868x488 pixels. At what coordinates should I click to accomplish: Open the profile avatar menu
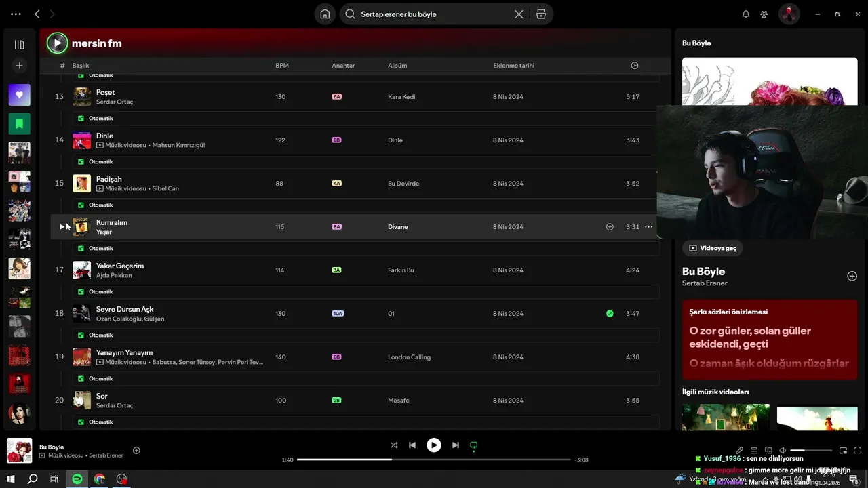coord(789,14)
